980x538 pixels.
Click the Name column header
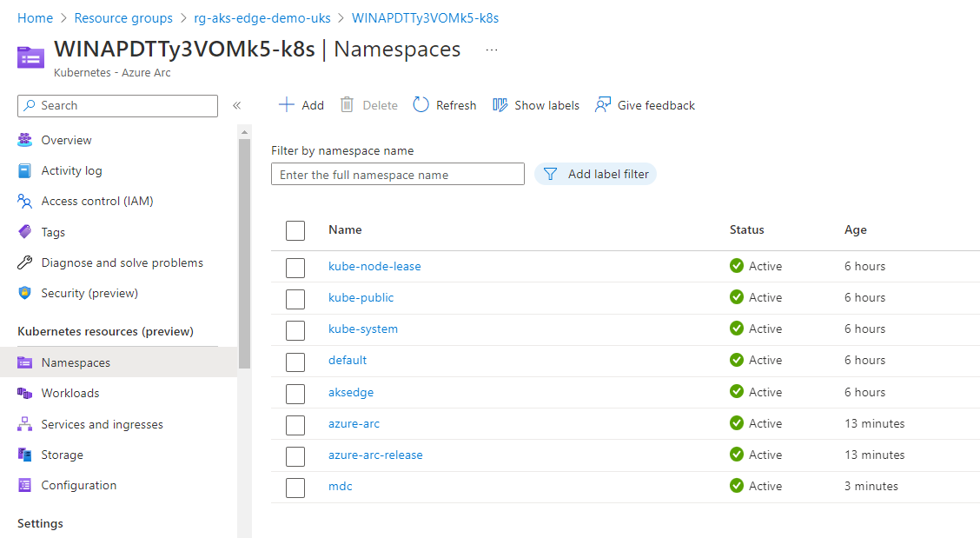click(345, 229)
